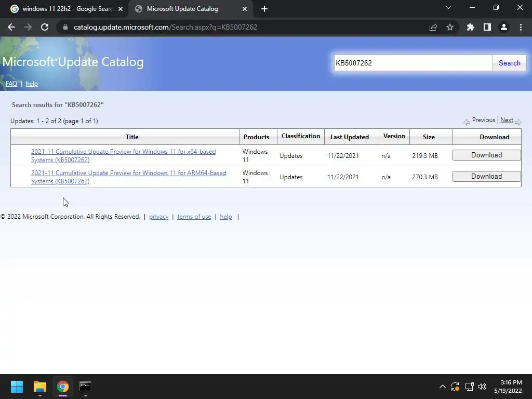Open the terms of use footer link
This screenshot has width=532, height=399.
194,217
